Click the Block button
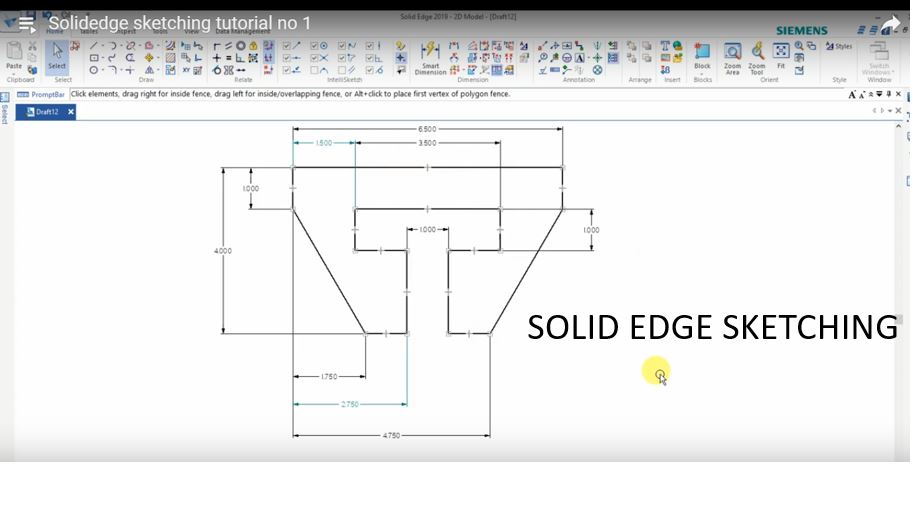The height and width of the screenshot is (513, 914). click(702, 56)
